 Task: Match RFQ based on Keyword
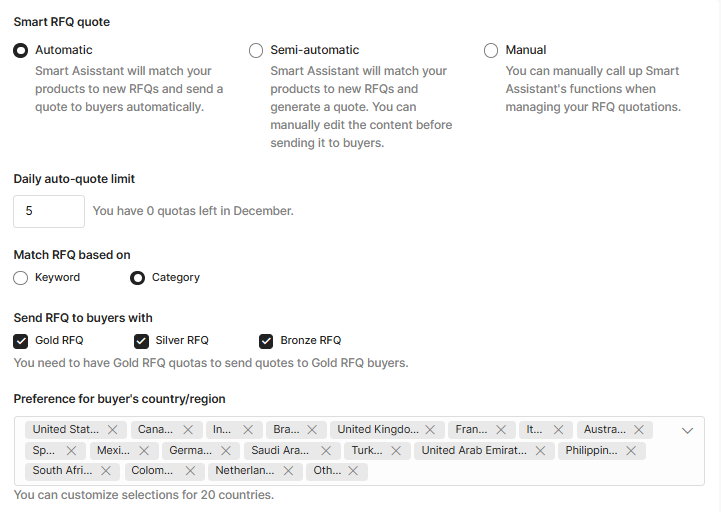(20, 277)
